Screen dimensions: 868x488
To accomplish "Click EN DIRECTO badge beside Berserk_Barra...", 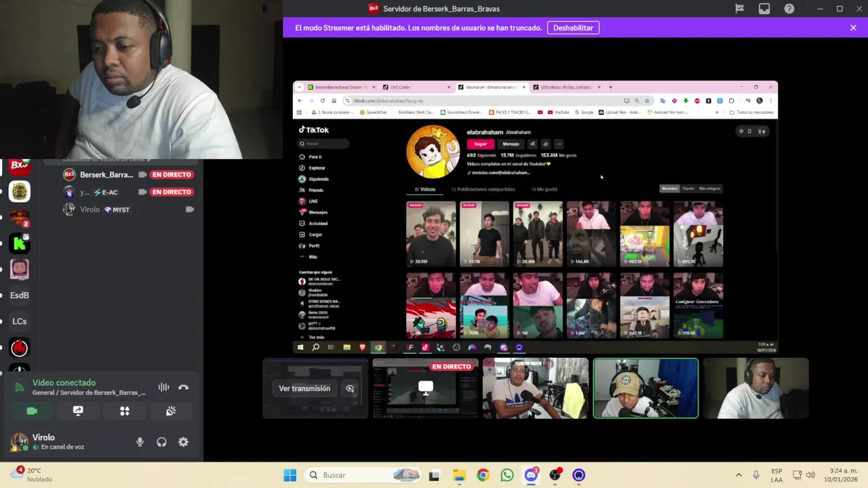I will [x=172, y=175].
